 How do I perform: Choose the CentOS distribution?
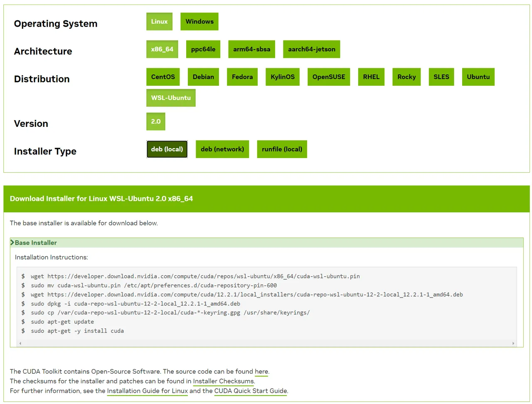pos(163,77)
